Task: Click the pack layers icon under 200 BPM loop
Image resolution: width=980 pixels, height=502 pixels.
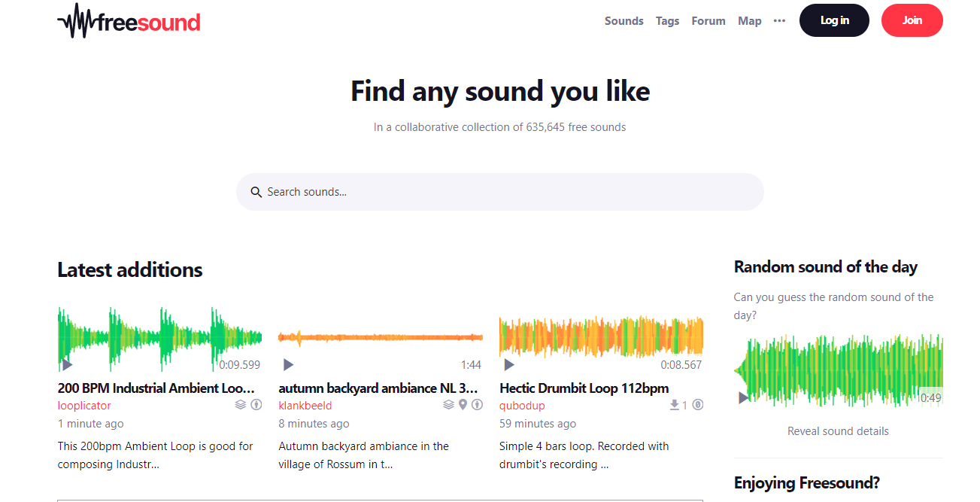Action: 241,405
